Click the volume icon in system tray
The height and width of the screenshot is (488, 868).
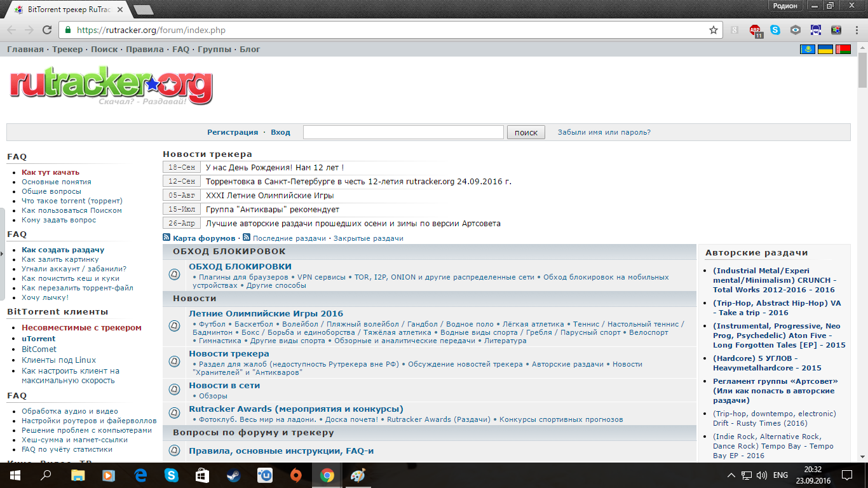[761, 475]
